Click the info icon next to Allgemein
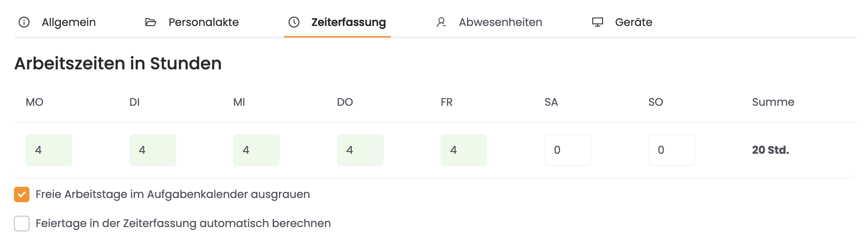Viewport: 868px width, 241px height. coord(24,22)
